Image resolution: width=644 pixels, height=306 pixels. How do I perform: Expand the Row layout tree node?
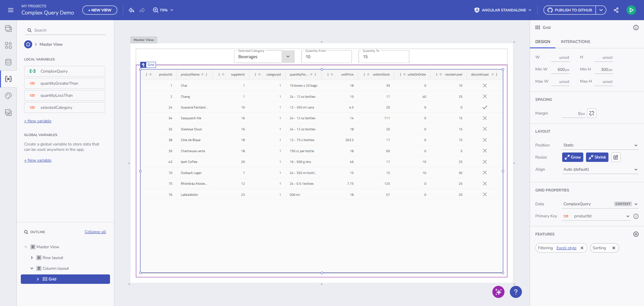pos(32,258)
